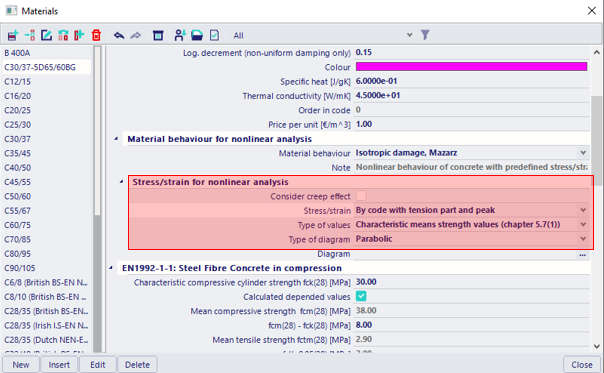This screenshot has width=604, height=373.
Task: Select C28/35 Irish I.S-EN material
Action: point(46,325)
